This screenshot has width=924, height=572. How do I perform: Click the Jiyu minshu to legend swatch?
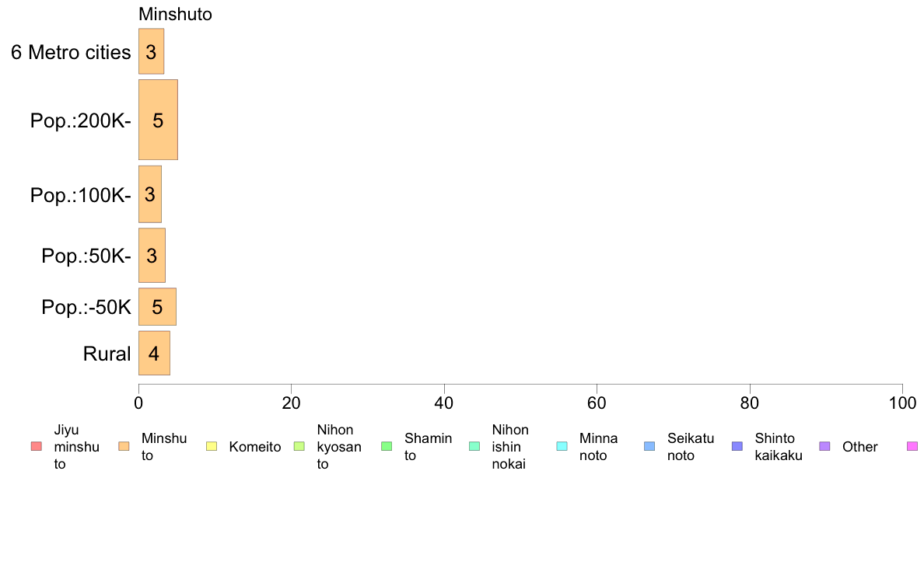36,447
